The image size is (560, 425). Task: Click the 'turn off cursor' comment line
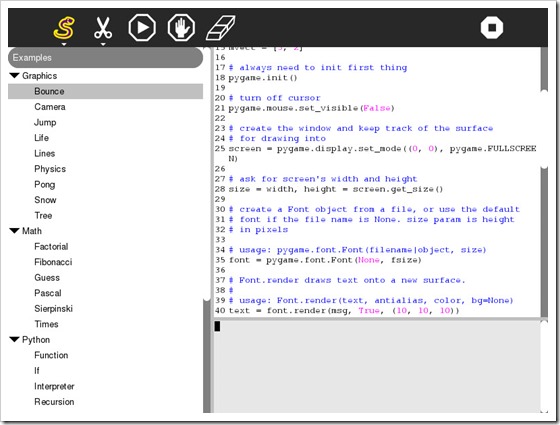tap(275, 98)
